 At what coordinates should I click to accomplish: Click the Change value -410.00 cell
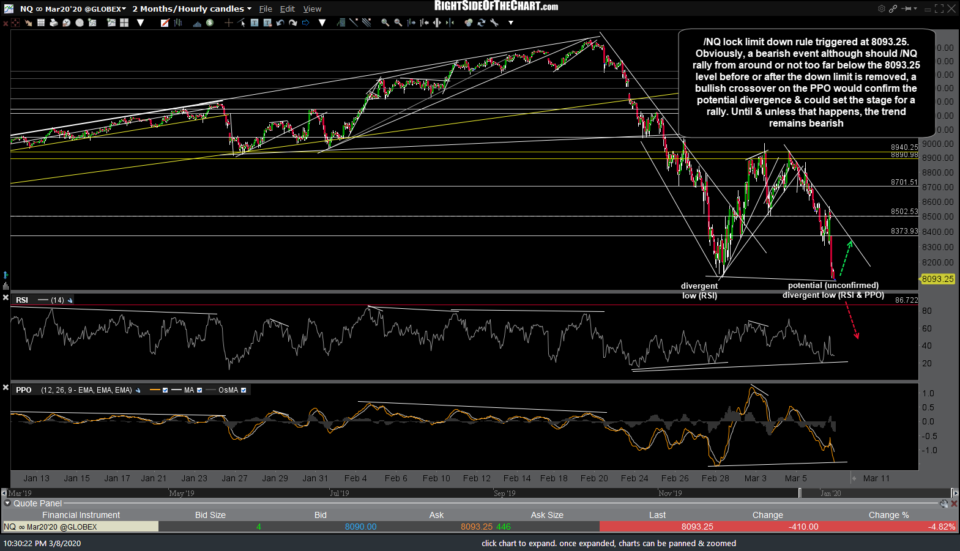[x=803, y=527]
